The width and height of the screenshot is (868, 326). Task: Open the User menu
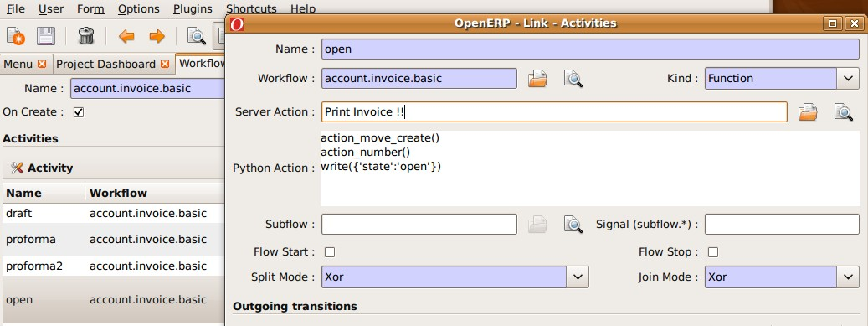pos(51,9)
